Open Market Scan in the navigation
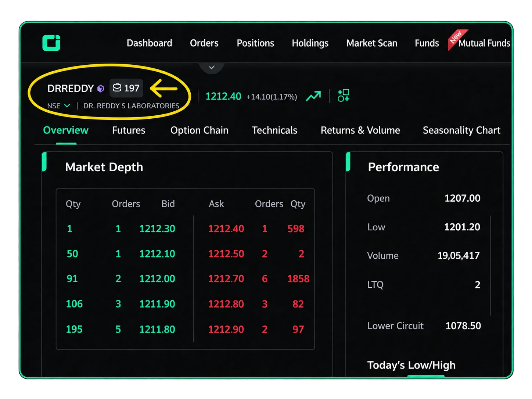 (x=372, y=43)
